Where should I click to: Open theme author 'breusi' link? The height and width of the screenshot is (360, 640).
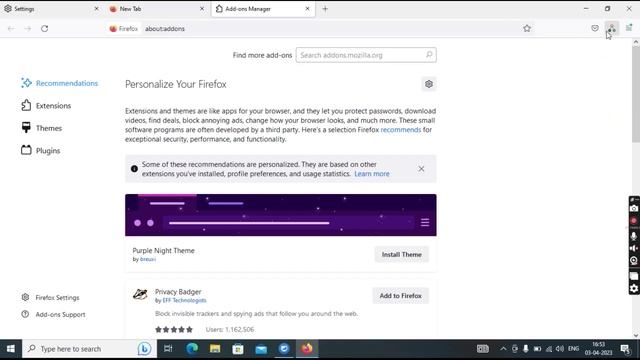point(148,259)
